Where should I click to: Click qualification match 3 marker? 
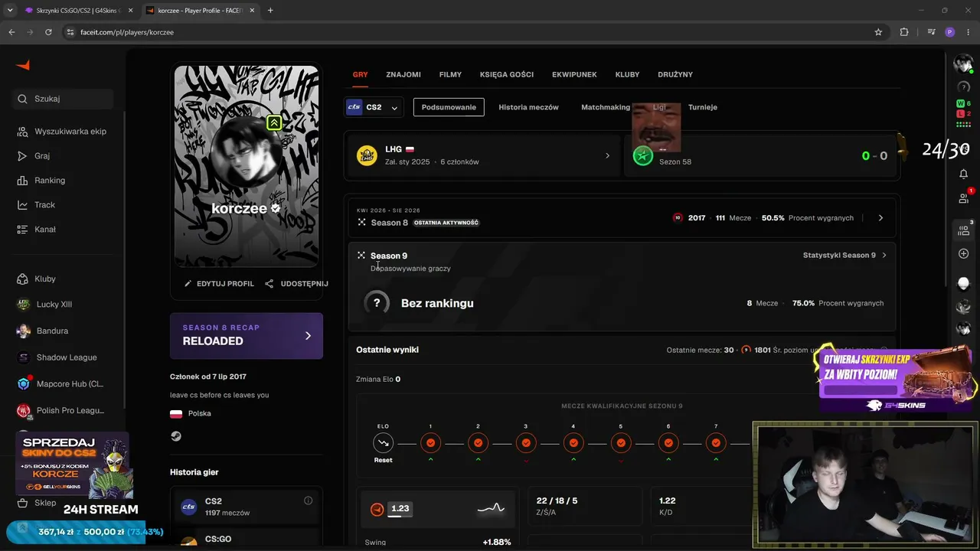click(525, 443)
